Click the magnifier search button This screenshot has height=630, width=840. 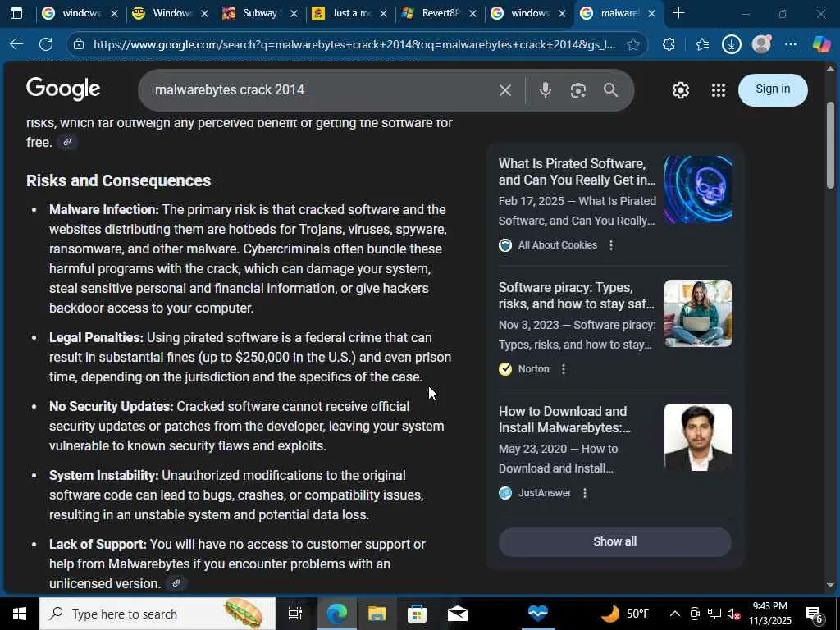[x=610, y=90]
